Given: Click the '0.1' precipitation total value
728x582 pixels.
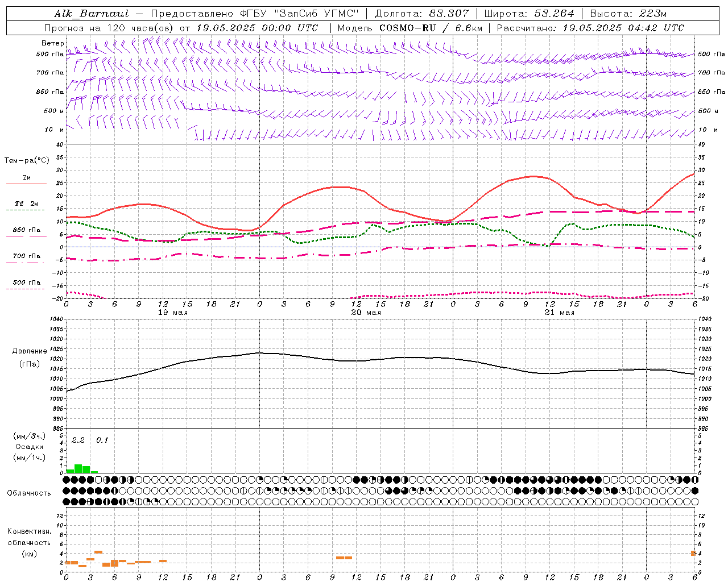Looking at the screenshot, I should coord(102,440).
